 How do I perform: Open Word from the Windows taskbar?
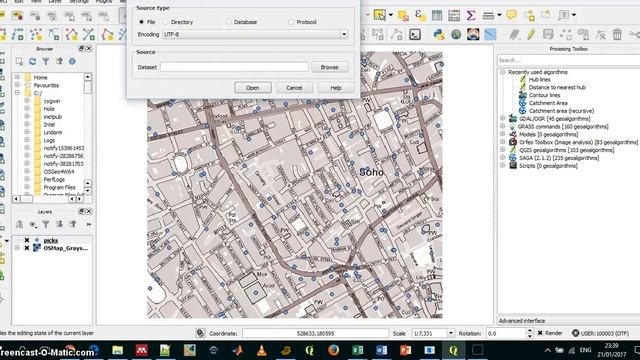381,350
